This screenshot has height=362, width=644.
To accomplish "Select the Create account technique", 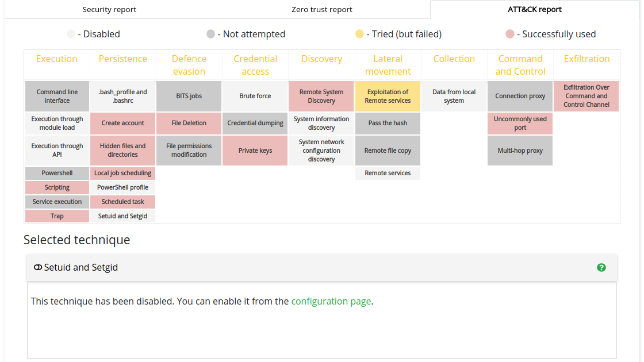I will 122,123.
